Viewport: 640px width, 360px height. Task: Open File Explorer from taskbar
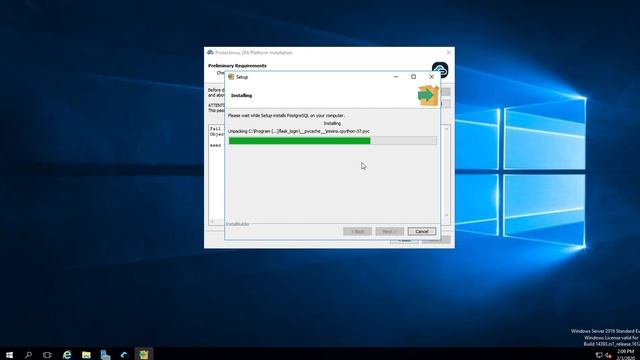[86, 355]
